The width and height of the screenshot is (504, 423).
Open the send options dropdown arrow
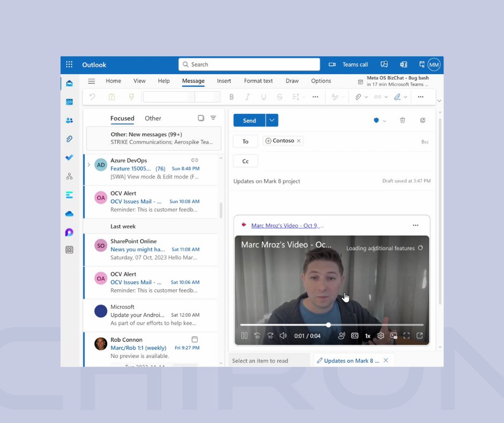click(x=272, y=120)
